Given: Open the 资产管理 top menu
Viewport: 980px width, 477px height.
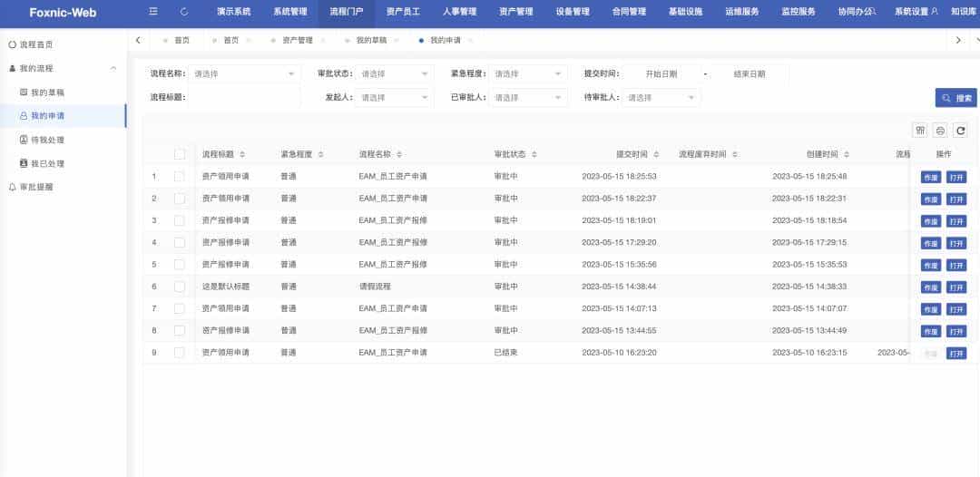Looking at the screenshot, I should (x=516, y=11).
